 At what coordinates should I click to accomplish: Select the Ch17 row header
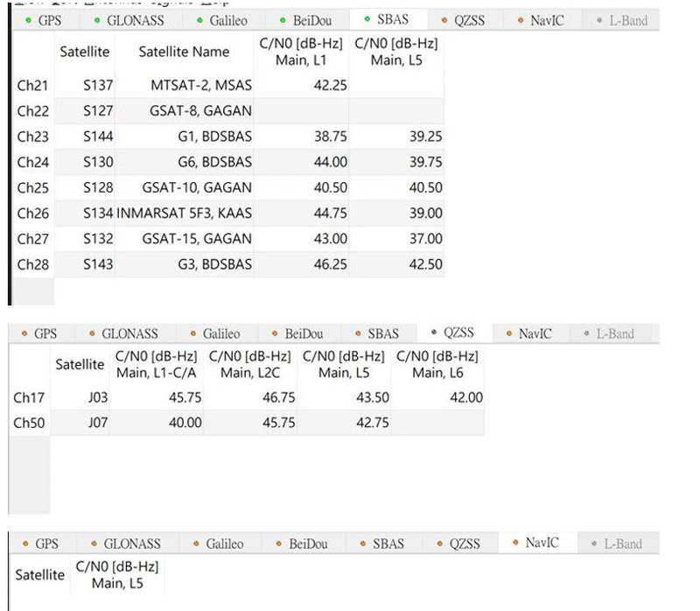[29, 397]
